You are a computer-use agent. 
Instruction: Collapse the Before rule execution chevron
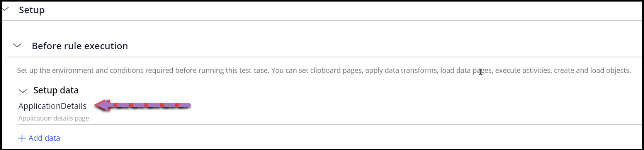click(17, 45)
